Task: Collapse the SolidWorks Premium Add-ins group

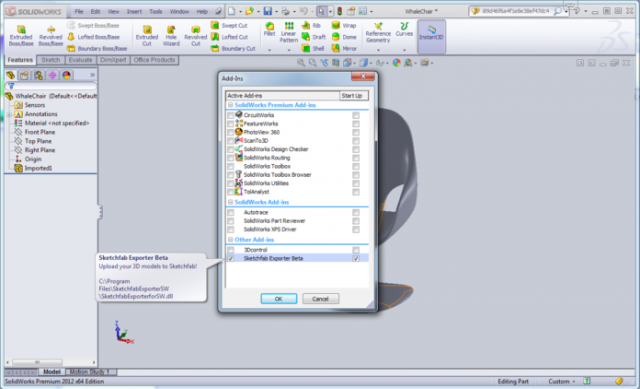Action: click(x=231, y=105)
